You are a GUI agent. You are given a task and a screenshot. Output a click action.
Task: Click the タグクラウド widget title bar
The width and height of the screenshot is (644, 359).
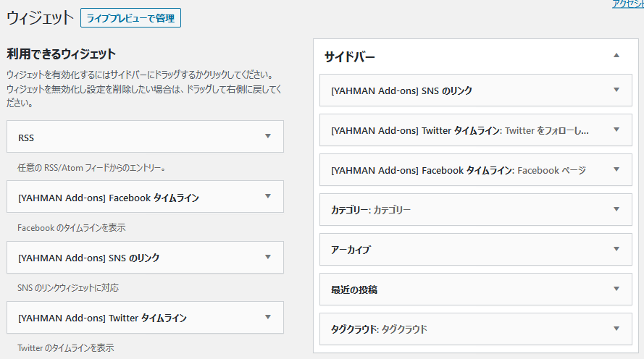pyautogui.click(x=476, y=329)
